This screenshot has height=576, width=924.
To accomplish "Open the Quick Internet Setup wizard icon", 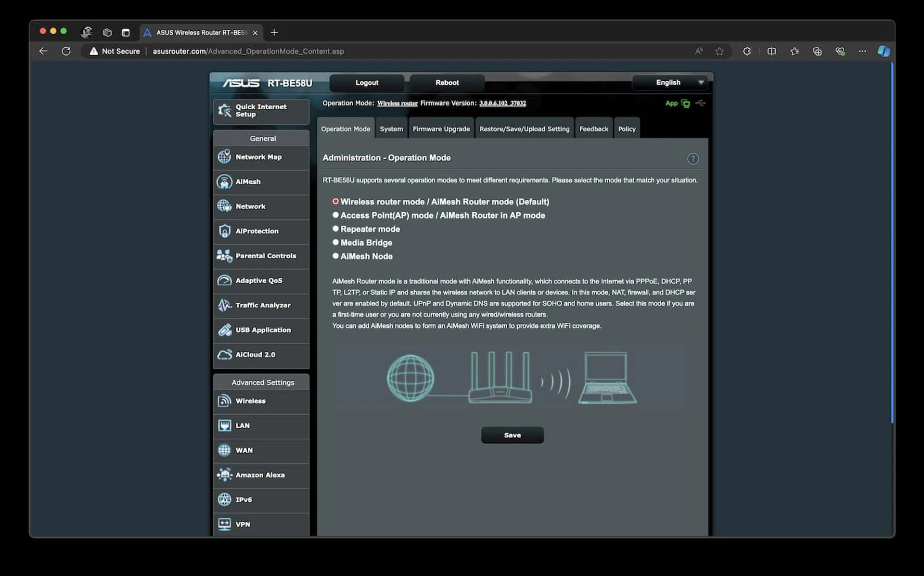I will tap(224, 111).
